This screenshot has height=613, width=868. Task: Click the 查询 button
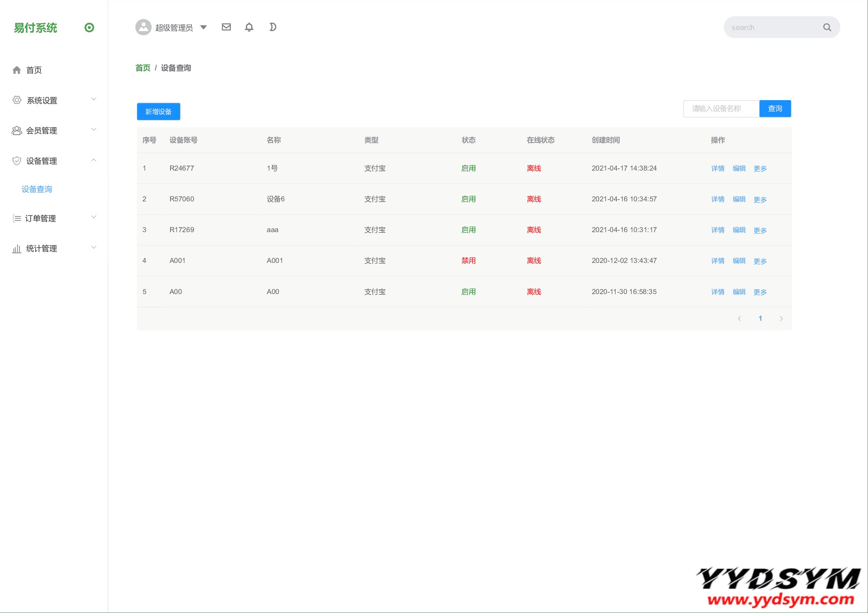[775, 109]
